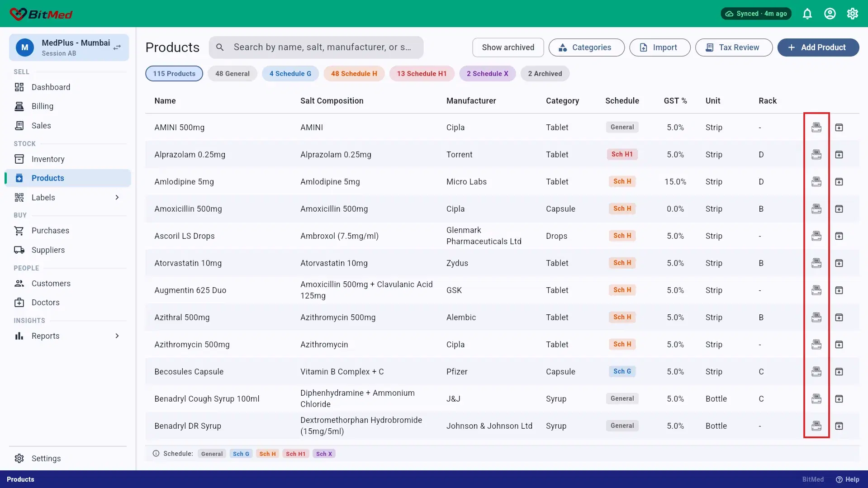
Task: Archive the Amoxicillin 500mg product
Action: coord(839,209)
